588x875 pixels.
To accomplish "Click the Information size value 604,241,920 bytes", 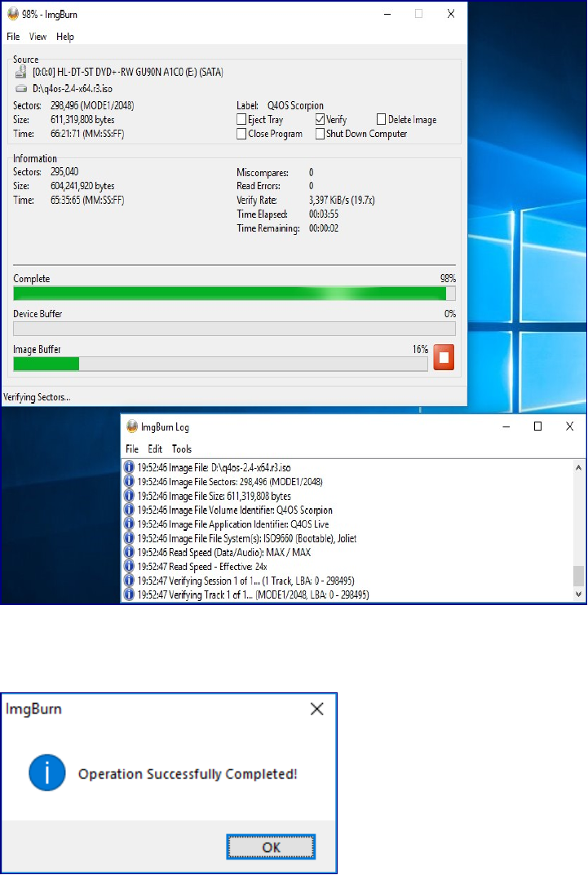I will click(x=82, y=186).
